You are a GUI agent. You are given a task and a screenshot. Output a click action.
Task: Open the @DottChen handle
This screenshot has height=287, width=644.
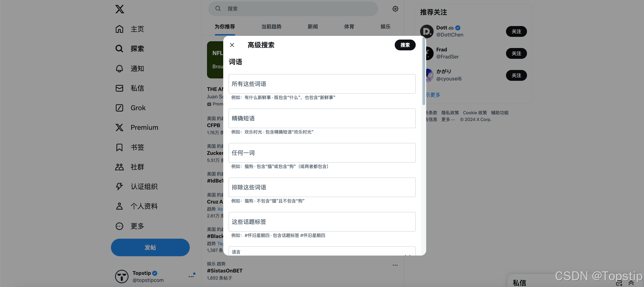450,35
